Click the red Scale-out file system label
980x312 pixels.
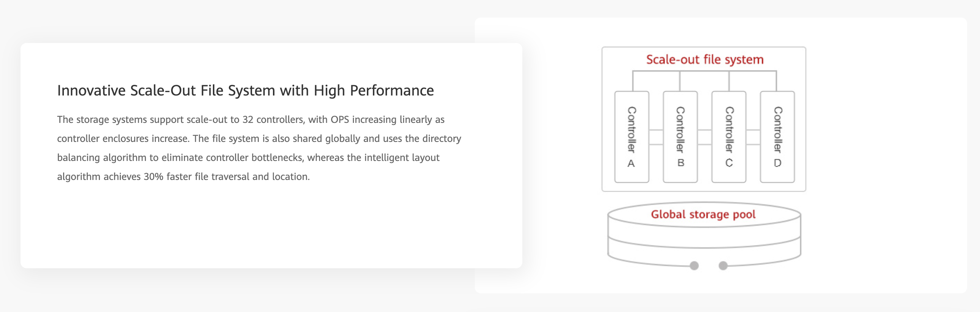pyautogui.click(x=704, y=59)
